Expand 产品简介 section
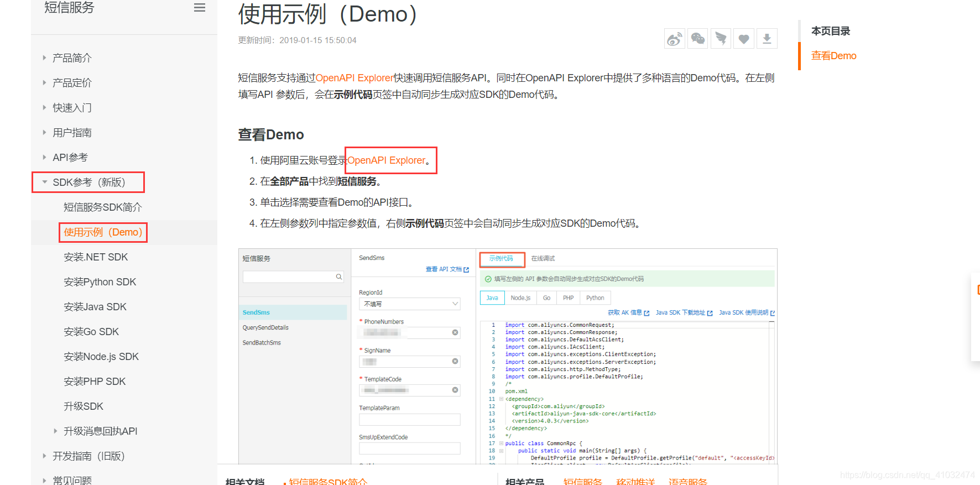This screenshot has width=980, height=485. pyautogui.click(x=44, y=58)
